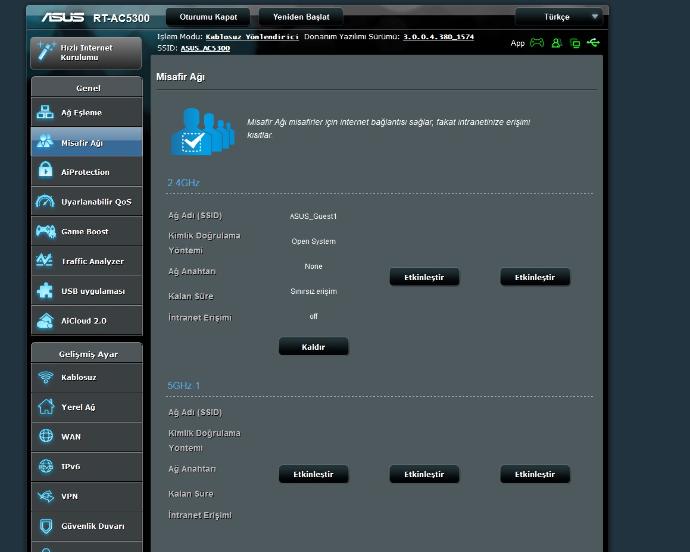Click the USB uygulaması puzzle icon
Image resolution: width=690 pixels, height=552 pixels.
click(x=45, y=291)
